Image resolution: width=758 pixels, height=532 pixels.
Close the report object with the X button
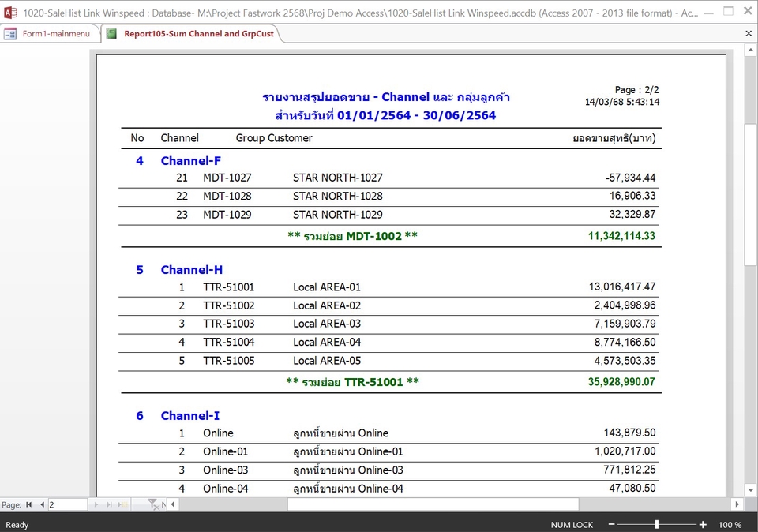pyautogui.click(x=749, y=33)
